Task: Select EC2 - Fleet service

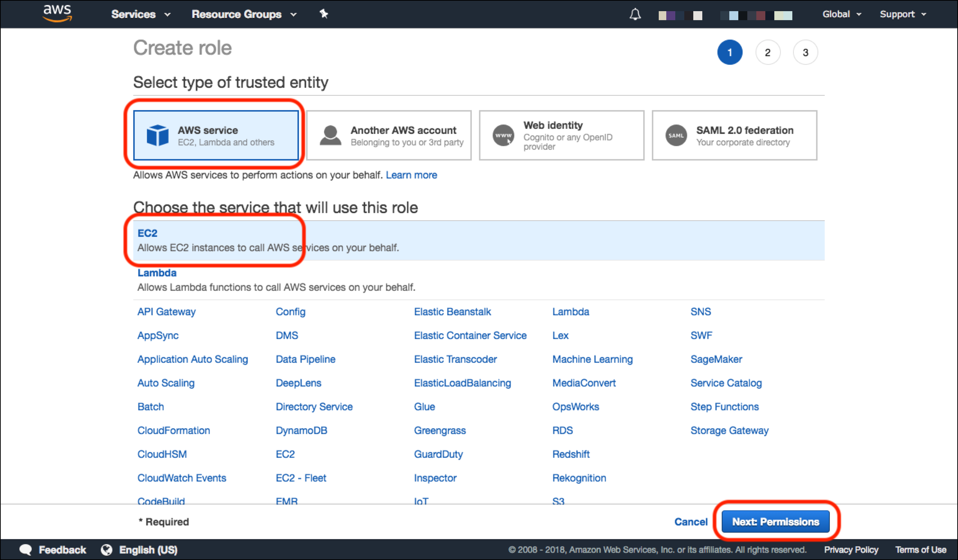Action: [x=301, y=478]
